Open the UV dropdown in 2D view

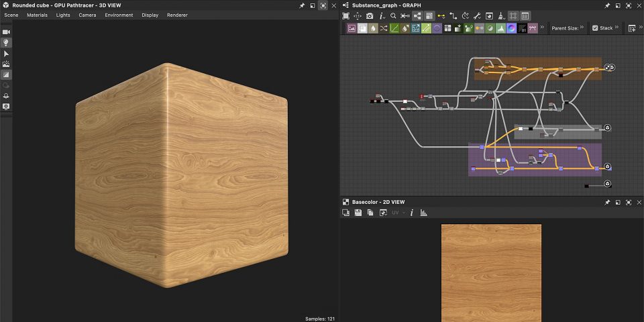pos(398,213)
